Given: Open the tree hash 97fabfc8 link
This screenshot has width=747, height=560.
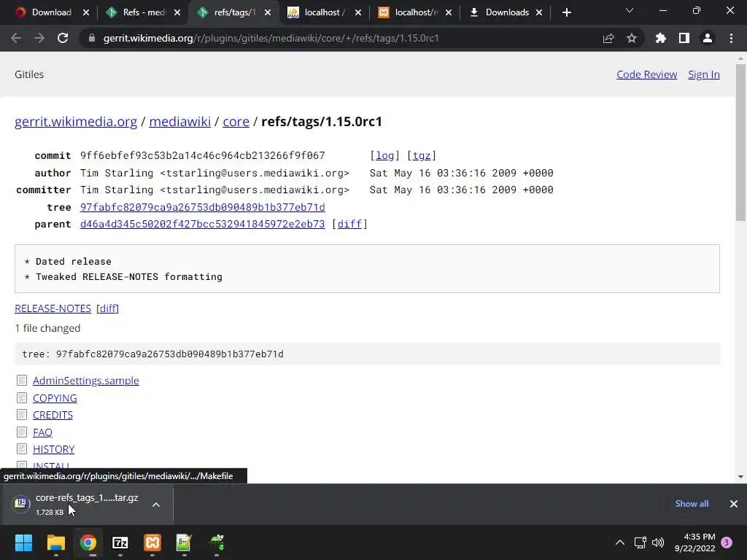Looking at the screenshot, I should click(203, 207).
